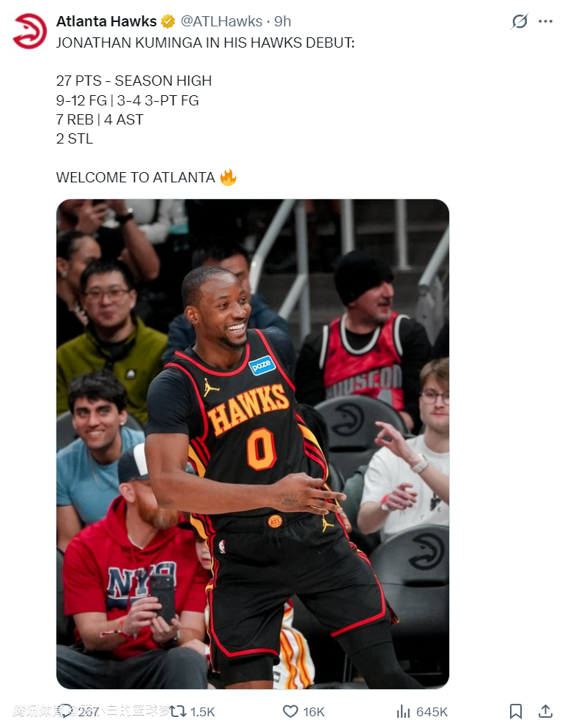Viewport: 565px width, 728px height.
Task: Click the reply speech bubble icon
Action: (67, 711)
